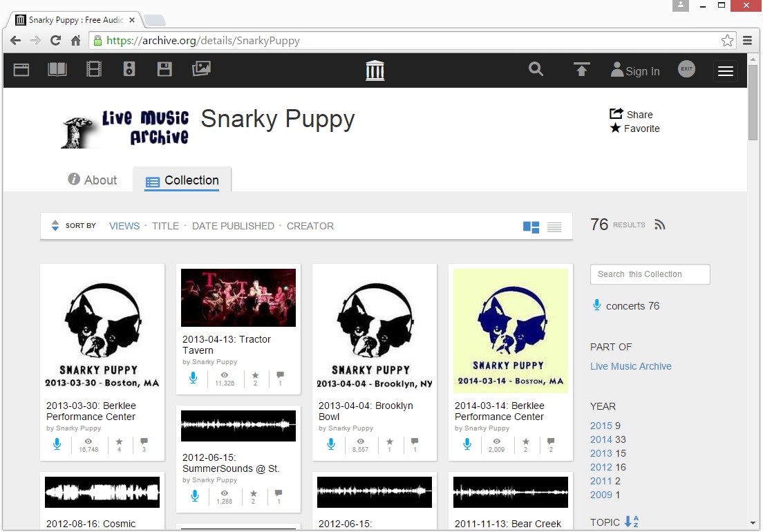Go to Internet Archive home logo

[375, 70]
